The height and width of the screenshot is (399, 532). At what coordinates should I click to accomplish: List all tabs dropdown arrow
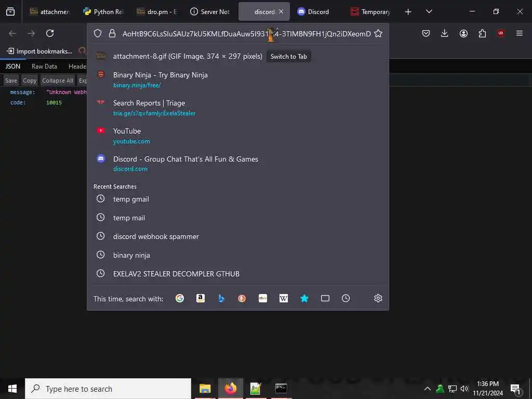pos(429,12)
